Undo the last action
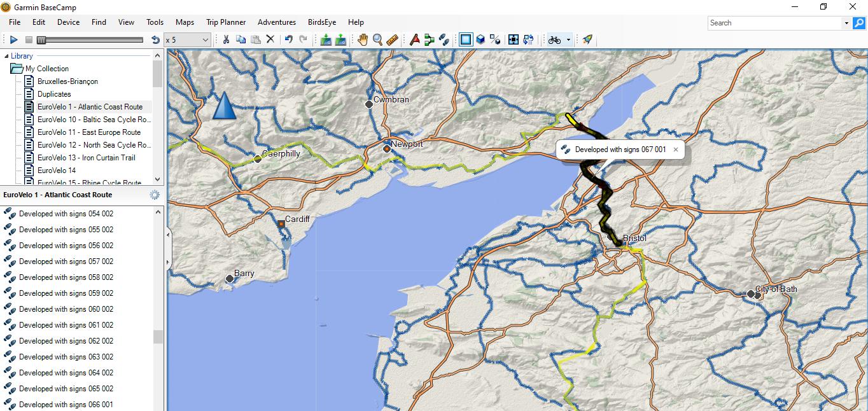Viewport: 868px width, 411px height. coord(288,39)
